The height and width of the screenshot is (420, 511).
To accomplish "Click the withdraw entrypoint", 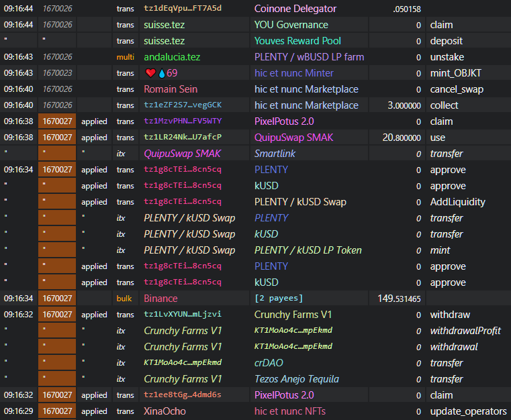I will click(450, 315).
